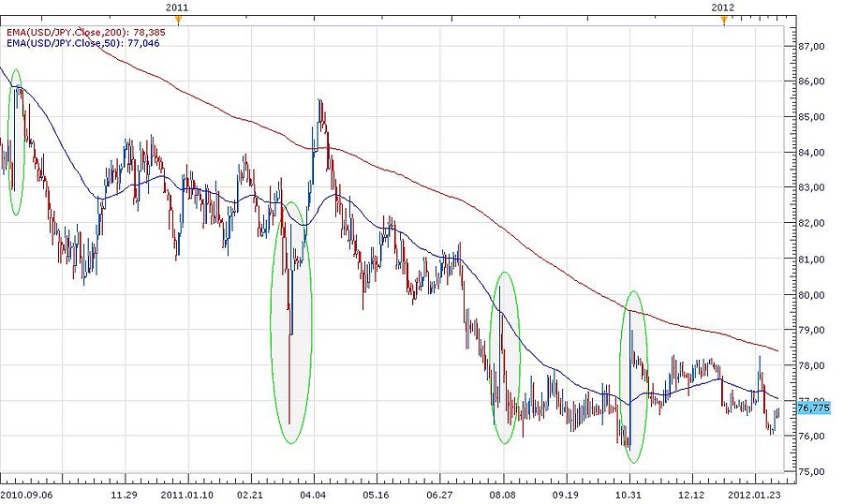Select the 84,00 price level label
This screenshot has width=843, height=504.
810,152
